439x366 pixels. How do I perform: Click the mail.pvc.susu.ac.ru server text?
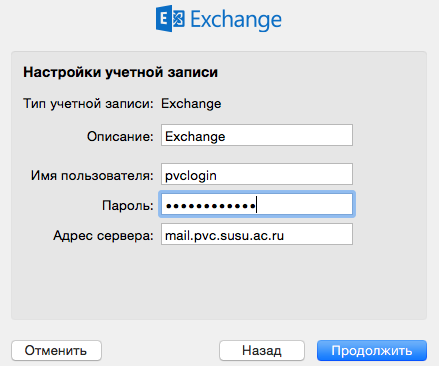(224, 236)
